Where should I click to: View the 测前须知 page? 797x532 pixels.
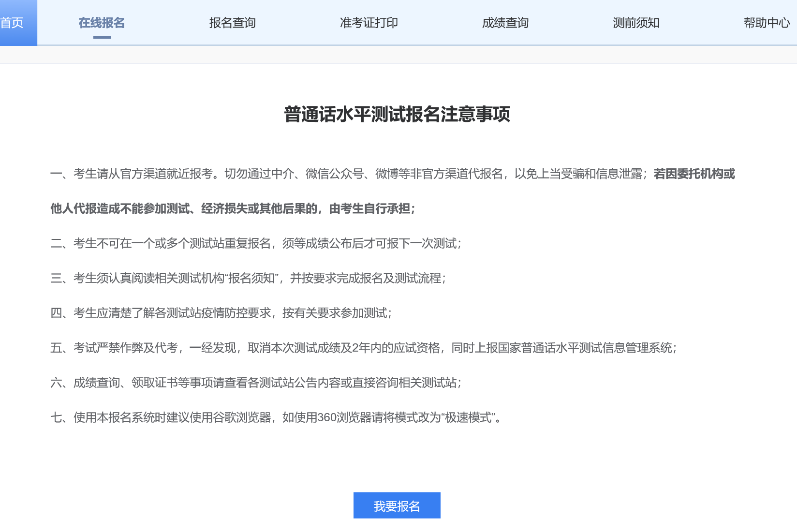coord(636,23)
